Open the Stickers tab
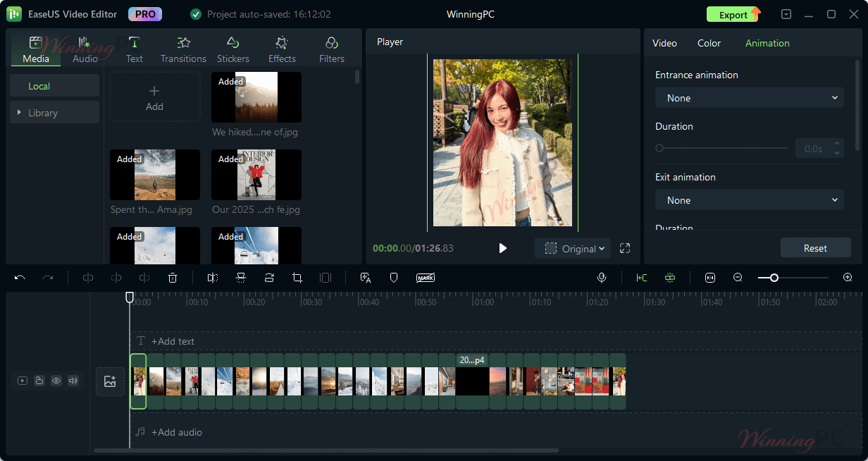This screenshot has width=868, height=461. (x=233, y=49)
